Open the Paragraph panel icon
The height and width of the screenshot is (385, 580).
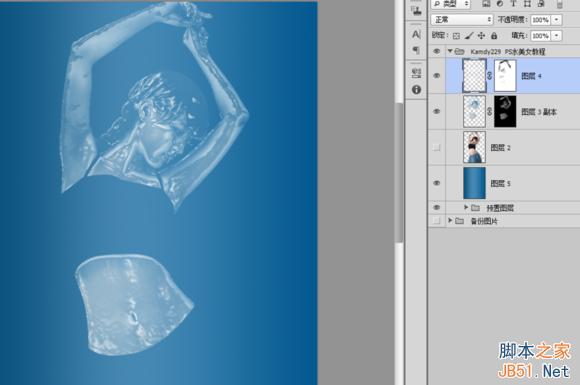pos(416,50)
